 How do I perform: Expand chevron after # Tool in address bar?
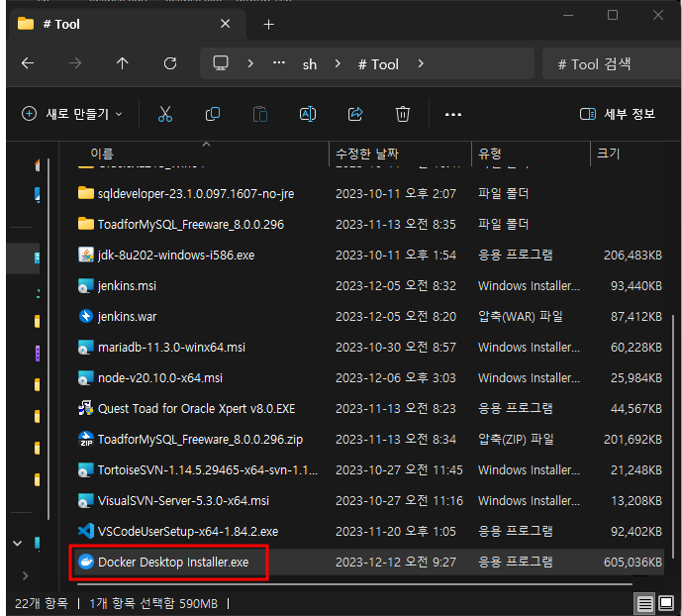click(x=420, y=64)
